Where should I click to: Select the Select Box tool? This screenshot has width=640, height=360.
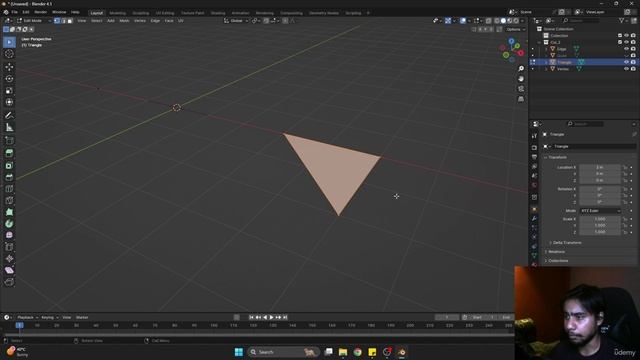point(9,42)
